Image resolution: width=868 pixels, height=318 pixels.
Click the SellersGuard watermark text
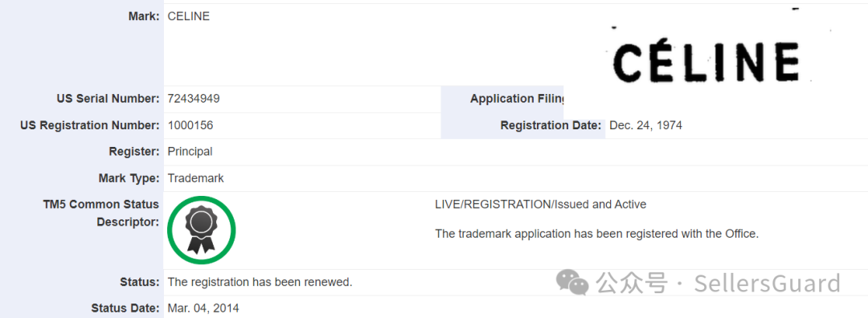click(x=768, y=283)
